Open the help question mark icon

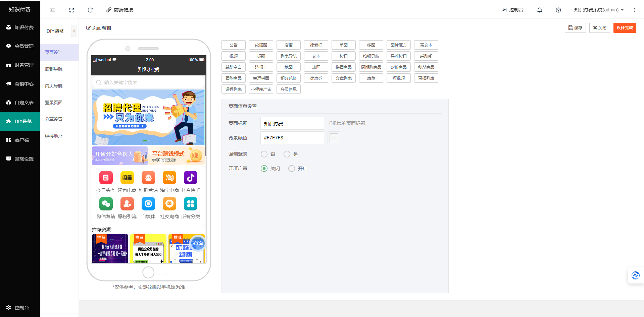(558, 10)
